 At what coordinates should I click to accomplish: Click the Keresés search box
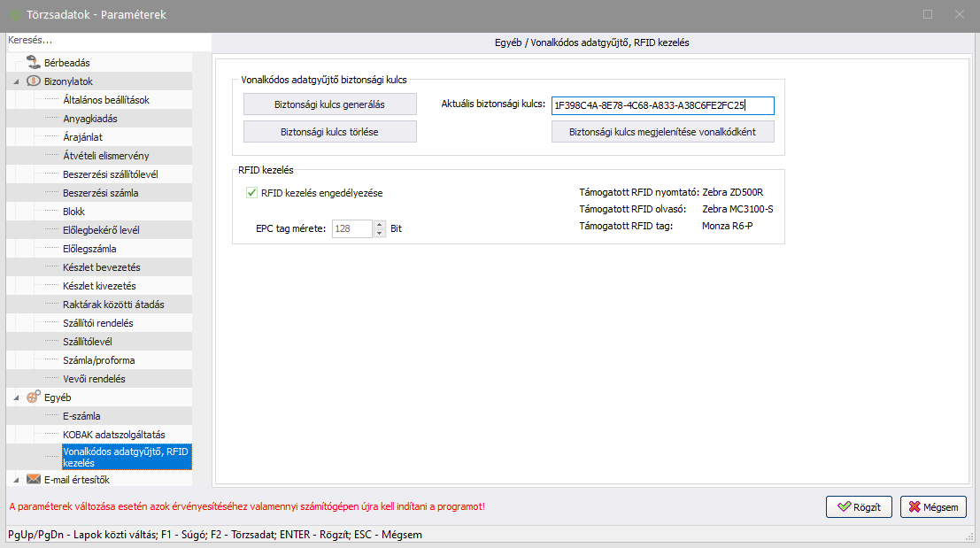tap(106, 41)
